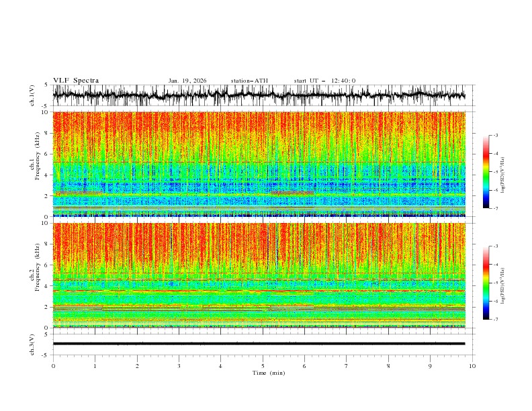Click the 'VLF Spectra' title text
Image resolution: width=532 pixels, height=411 pixels.
click(x=76, y=81)
